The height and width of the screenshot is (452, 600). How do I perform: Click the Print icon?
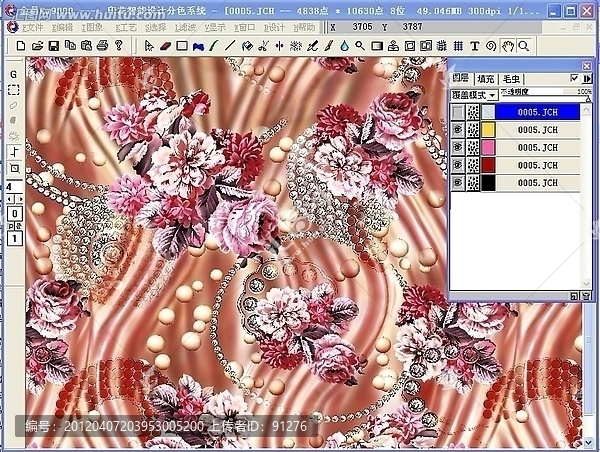(x=102, y=46)
